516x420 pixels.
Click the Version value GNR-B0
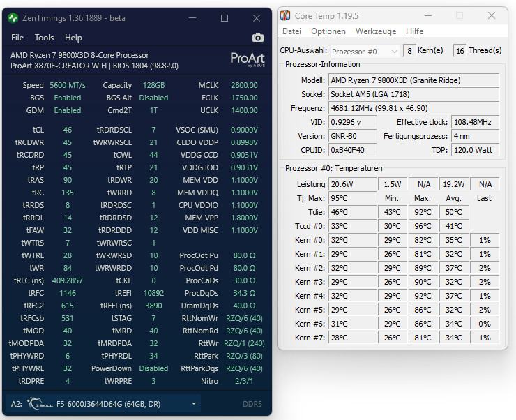(352, 136)
